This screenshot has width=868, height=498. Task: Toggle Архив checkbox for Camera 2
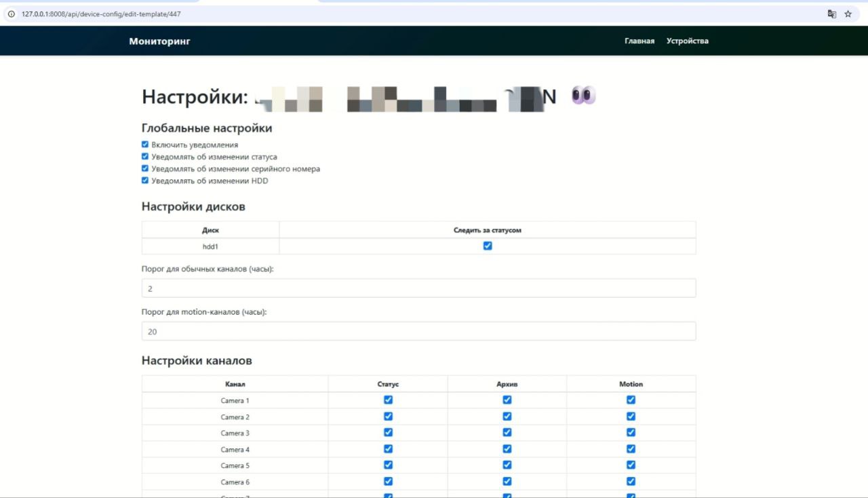pos(507,417)
